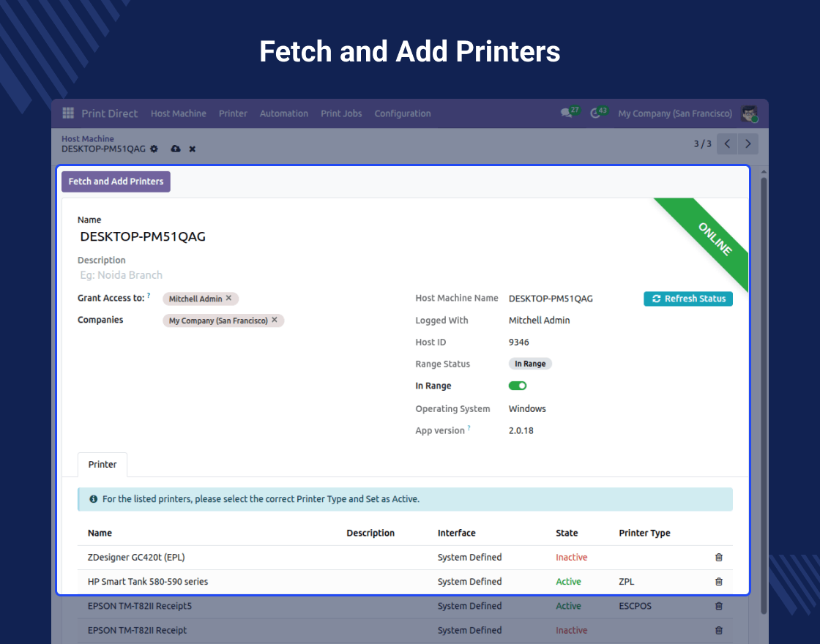Open the company switcher My Company (San Francisco)

(674, 113)
